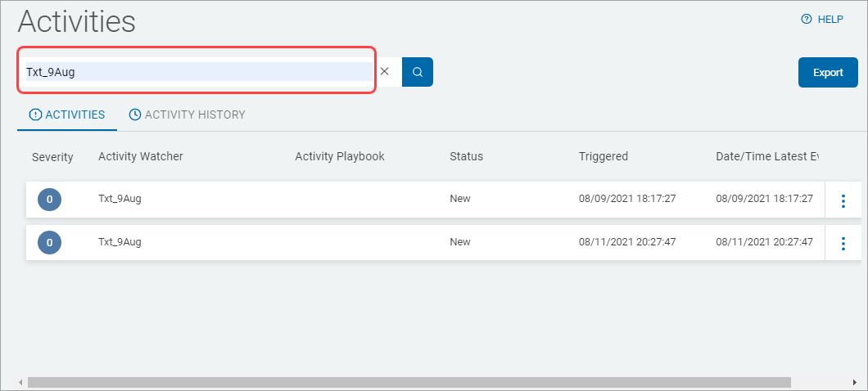Click the Triggered column header

603,156
